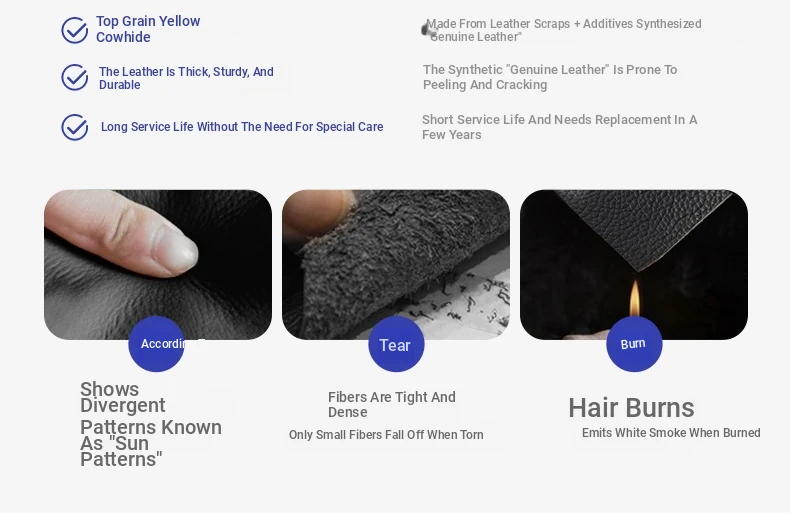Click the checkmark beside Long Service Life

(75, 127)
